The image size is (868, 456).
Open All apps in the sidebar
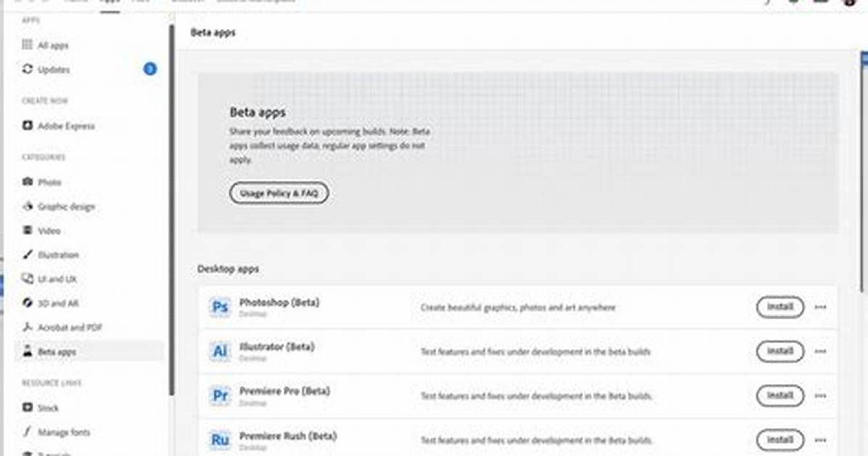[46, 45]
